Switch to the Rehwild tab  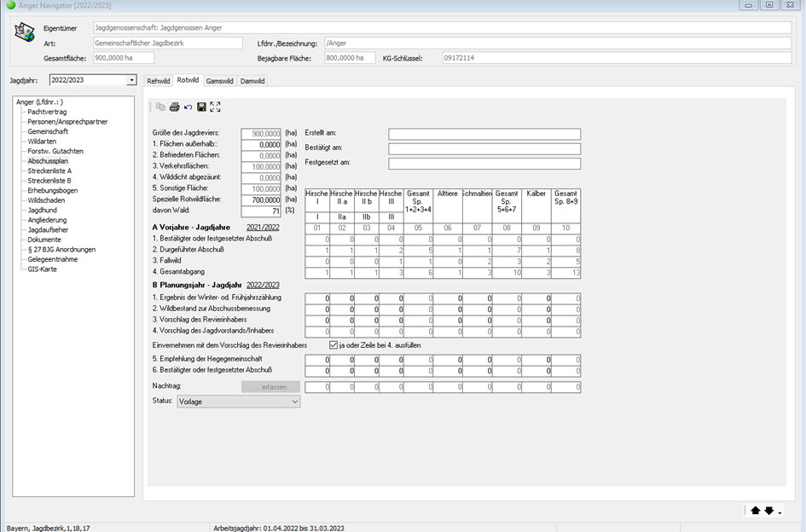tap(158, 81)
